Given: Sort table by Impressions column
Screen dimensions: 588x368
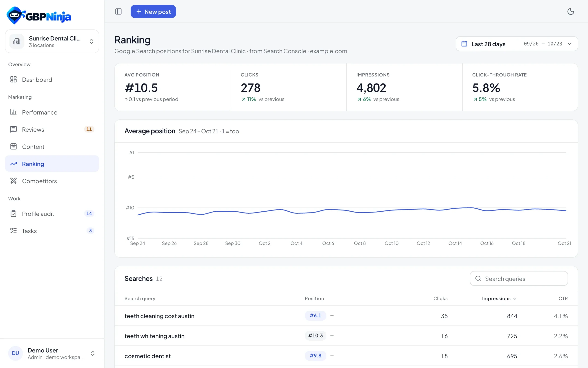Looking at the screenshot, I should [499, 298].
